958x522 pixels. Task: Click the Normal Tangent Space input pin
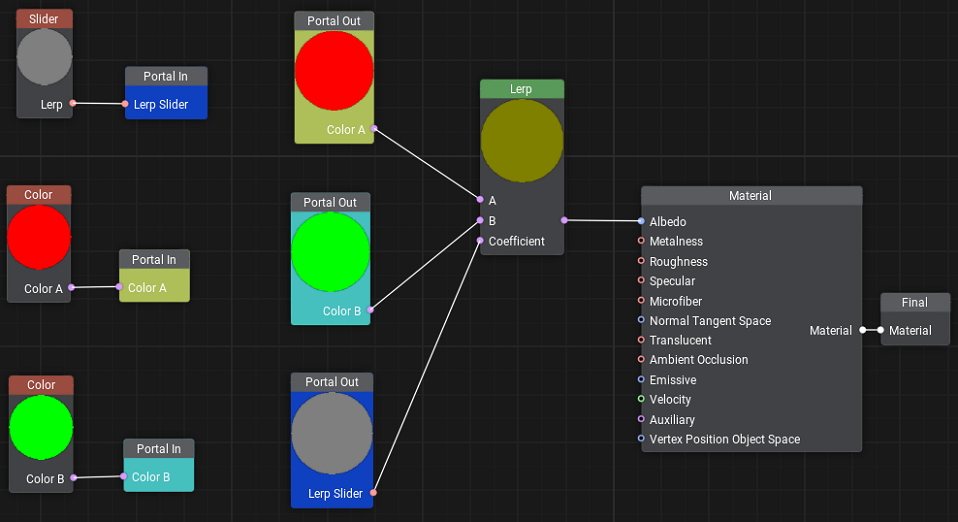tap(641, 321)
